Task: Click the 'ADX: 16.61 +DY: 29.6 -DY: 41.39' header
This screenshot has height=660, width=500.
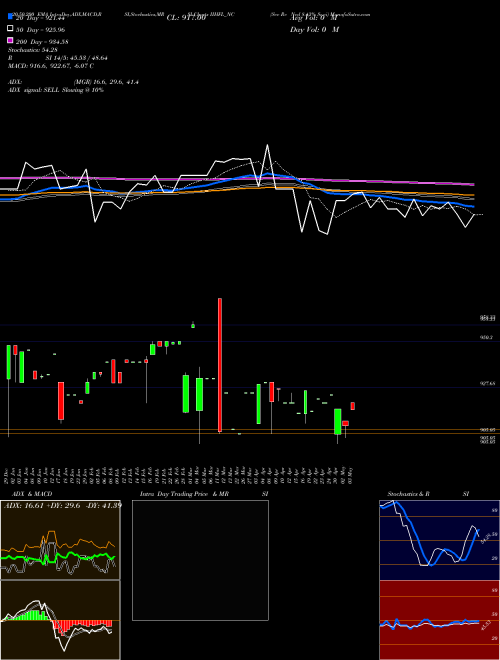Action: [x=63, y=505]
